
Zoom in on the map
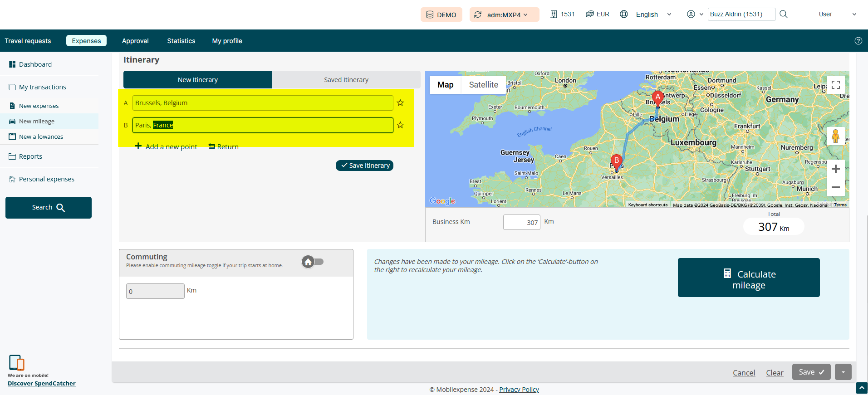(x=835, y=169)
